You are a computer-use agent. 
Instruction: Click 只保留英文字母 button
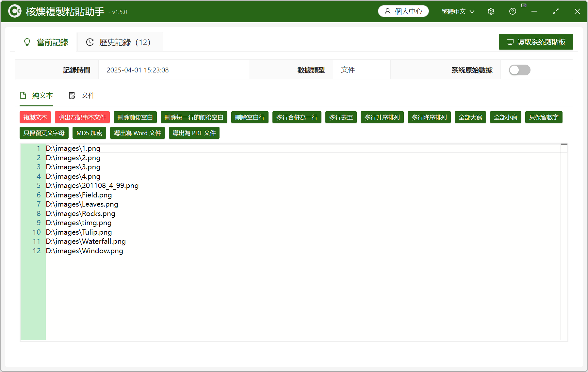(44, 133)
